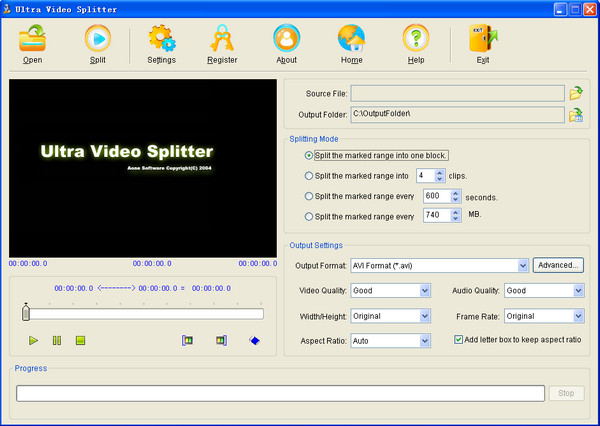600x426 pixels.
Task: Click the Home toolbar icon
Action: (351, 40)
